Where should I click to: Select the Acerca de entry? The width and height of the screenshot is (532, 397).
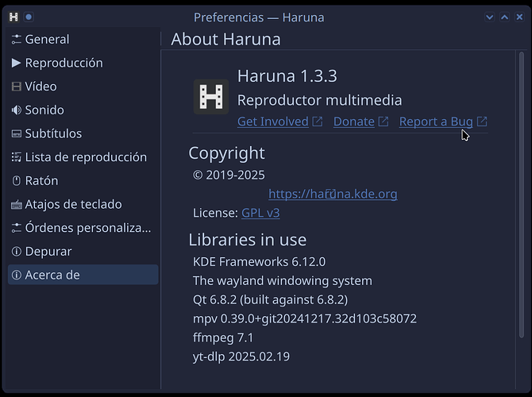[x=83, y=275]
